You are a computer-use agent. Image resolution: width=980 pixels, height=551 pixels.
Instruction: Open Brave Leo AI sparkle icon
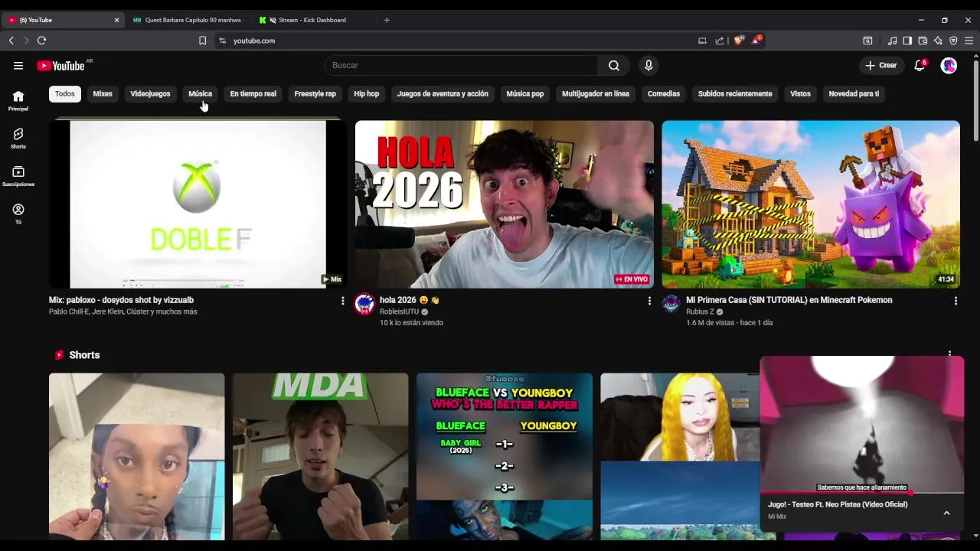coord(938,41)
